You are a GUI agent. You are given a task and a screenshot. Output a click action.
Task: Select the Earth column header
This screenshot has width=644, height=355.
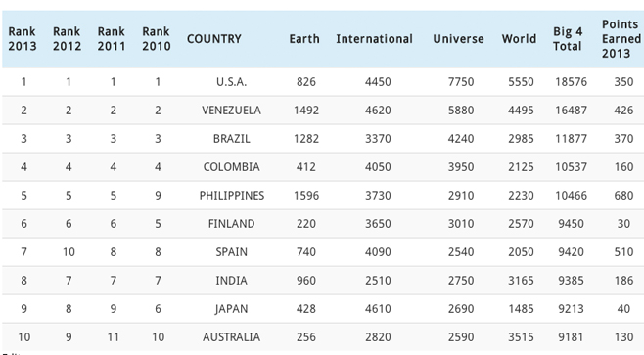pyautogui.click(x=304, y=39)
